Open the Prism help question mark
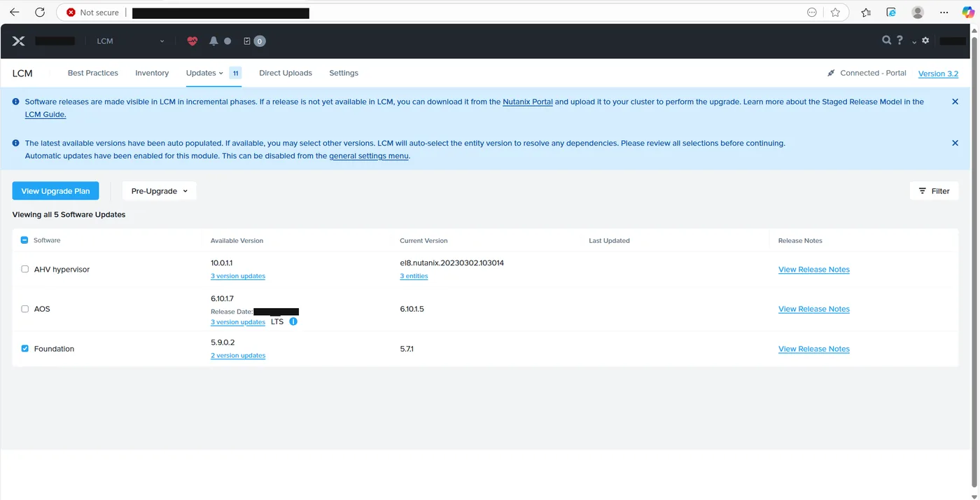The width and height of the screenshot is (980, 500). 900,41
